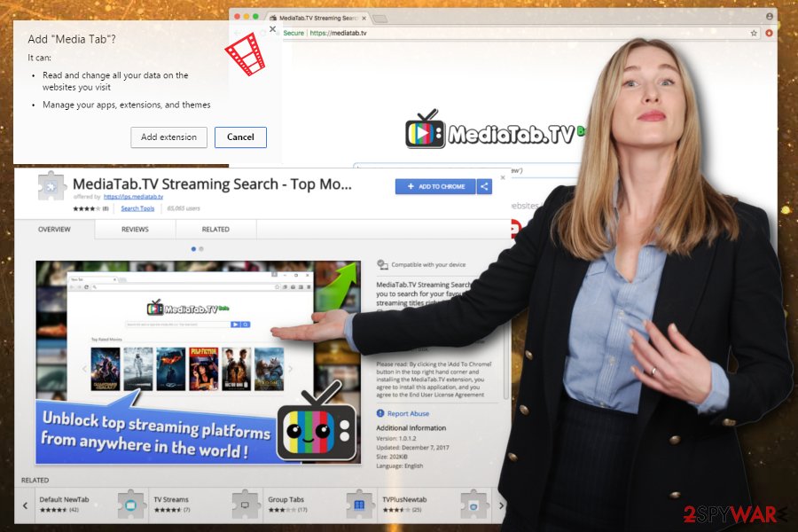Share the extension via share icon
Screen dimensions: 798x532
484,186
